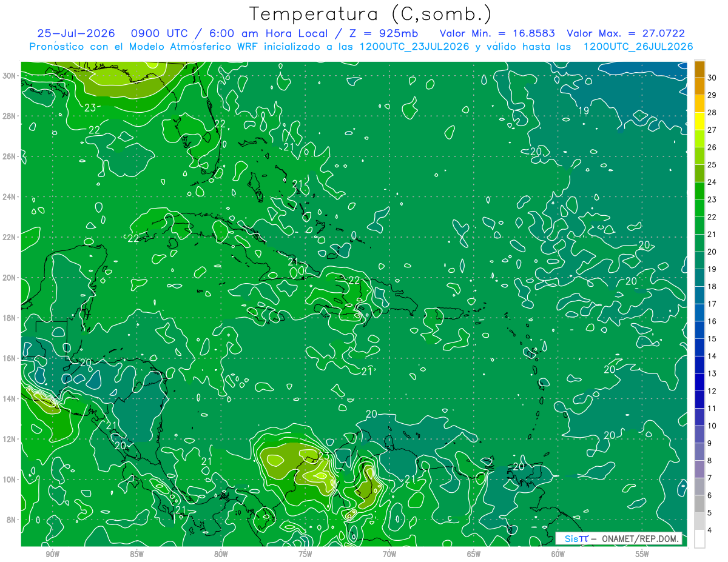
Task: Click the '80W' longitude axis label
Action: pyautogui.click(x=221, y=554)
